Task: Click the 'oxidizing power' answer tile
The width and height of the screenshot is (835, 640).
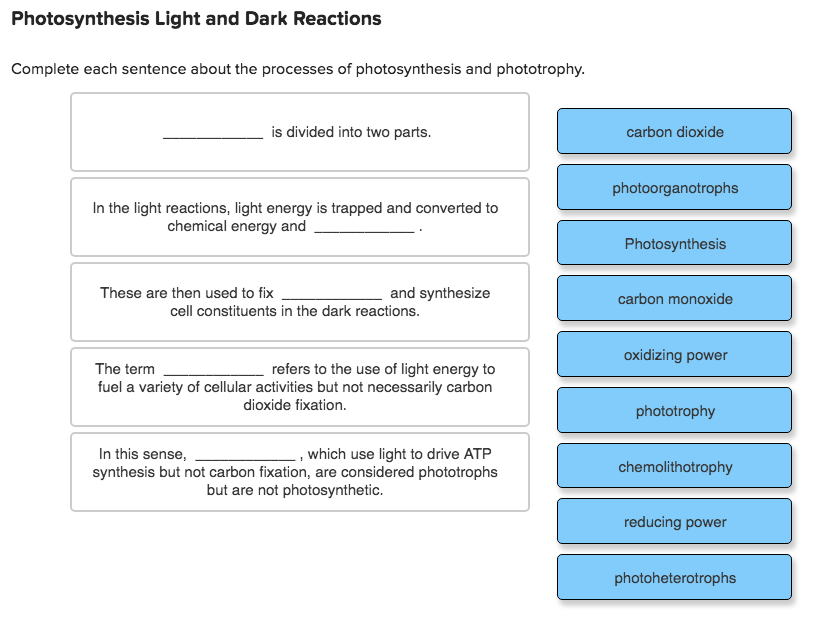Action: tap(673, 354)
